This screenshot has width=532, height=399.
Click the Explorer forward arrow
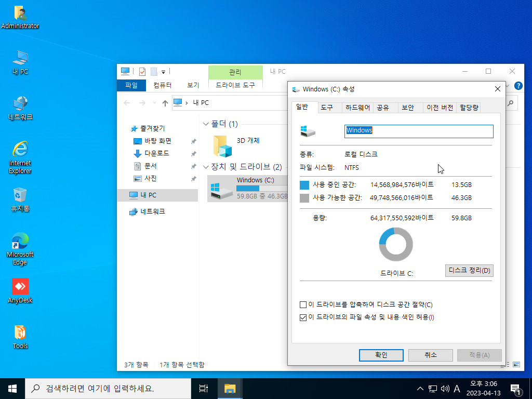pos(142,103)
